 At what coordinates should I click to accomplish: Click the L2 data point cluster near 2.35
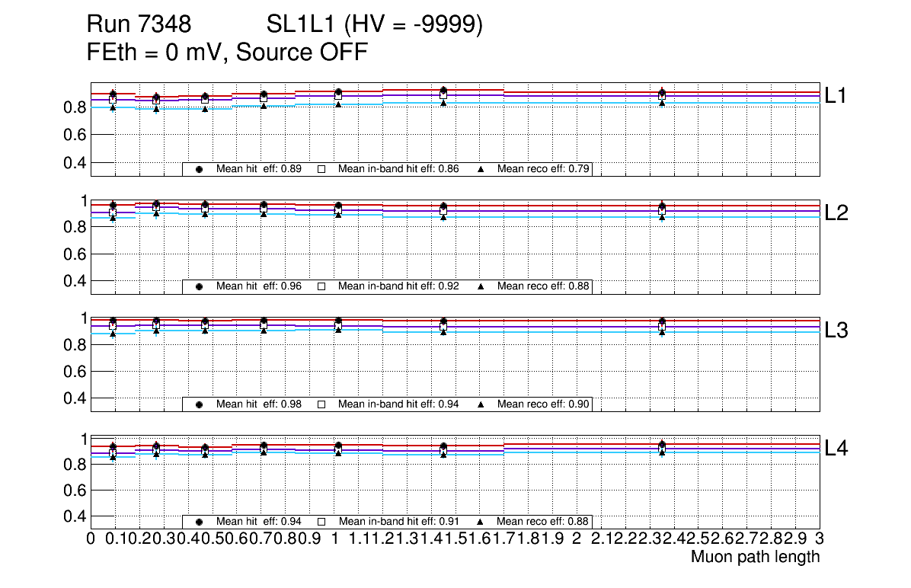(662, 210)
